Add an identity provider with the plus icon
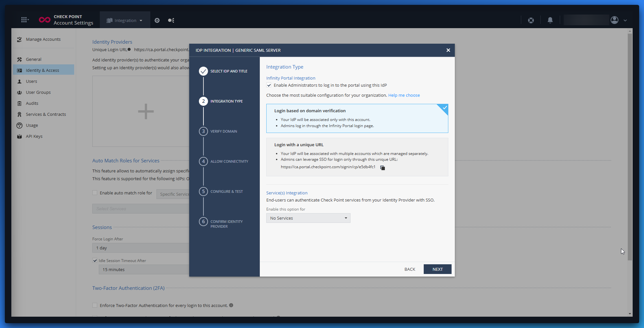This screenshot has height=328, width=644. coord(146,111)
